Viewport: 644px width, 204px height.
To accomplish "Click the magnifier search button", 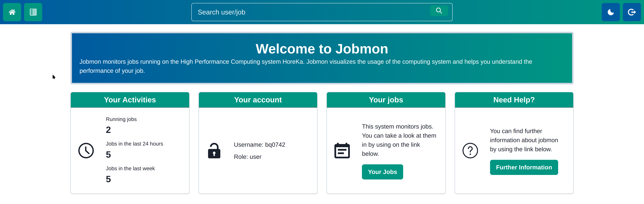I will pyautogui.click(x=439, y=11).
